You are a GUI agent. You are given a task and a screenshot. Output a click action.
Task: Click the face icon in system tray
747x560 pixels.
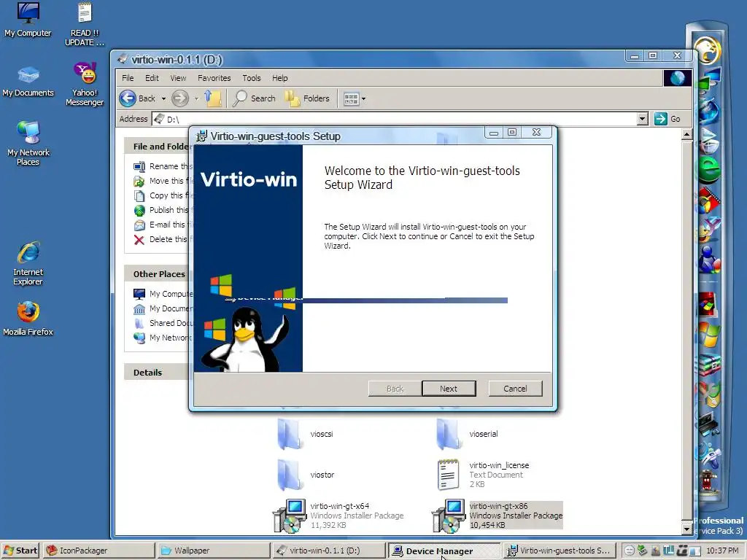point(630,551)
